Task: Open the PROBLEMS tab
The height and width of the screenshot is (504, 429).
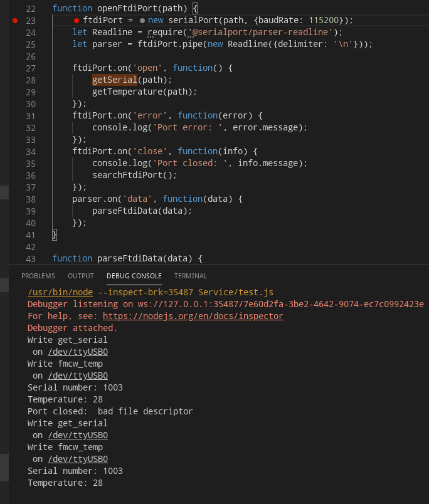Action: (38, 276)
